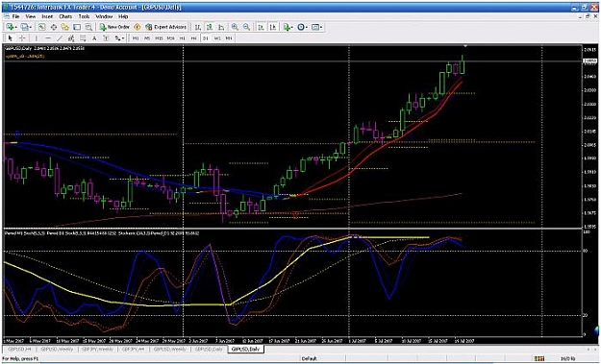Open a New Chart from toolbar
Image resolution: width=601 pixels, height=364 pixels.
pos(10,27)
